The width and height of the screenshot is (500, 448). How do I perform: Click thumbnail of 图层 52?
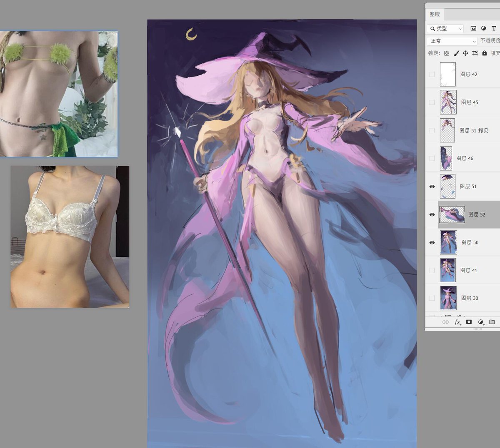pos(452,214)
